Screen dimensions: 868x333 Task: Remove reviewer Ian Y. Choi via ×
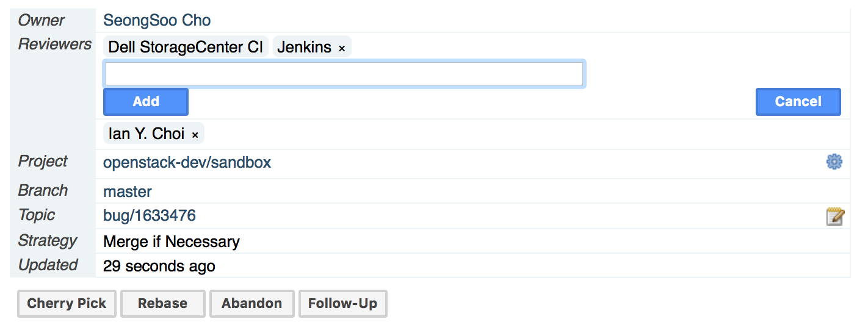(x=195, y=135)
